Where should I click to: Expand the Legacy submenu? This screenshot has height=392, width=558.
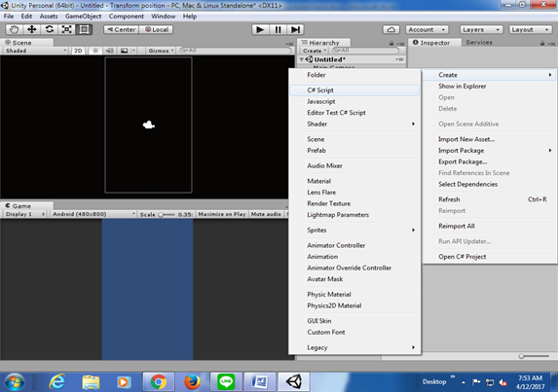point(354,347)
